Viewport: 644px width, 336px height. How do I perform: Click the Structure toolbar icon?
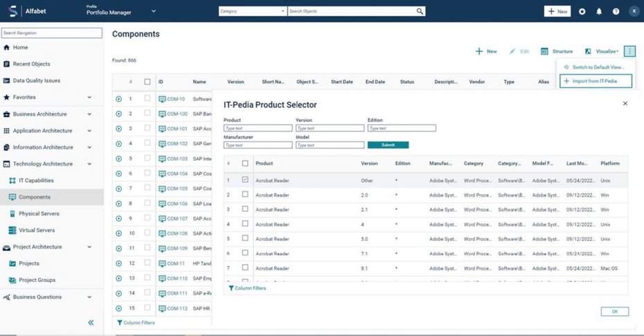tap(544, 51)
